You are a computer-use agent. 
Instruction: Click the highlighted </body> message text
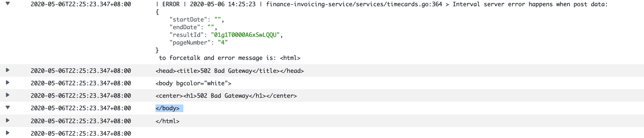(167, 108)
